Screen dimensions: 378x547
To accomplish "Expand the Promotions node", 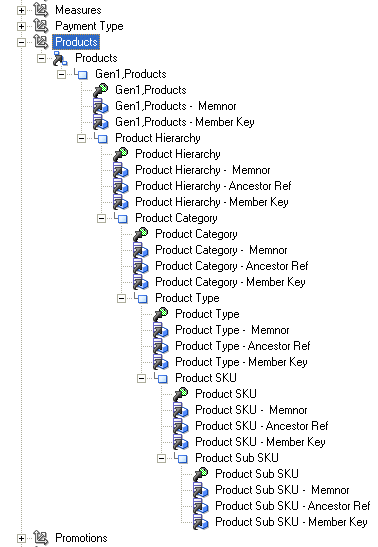I will click(21, 538).
